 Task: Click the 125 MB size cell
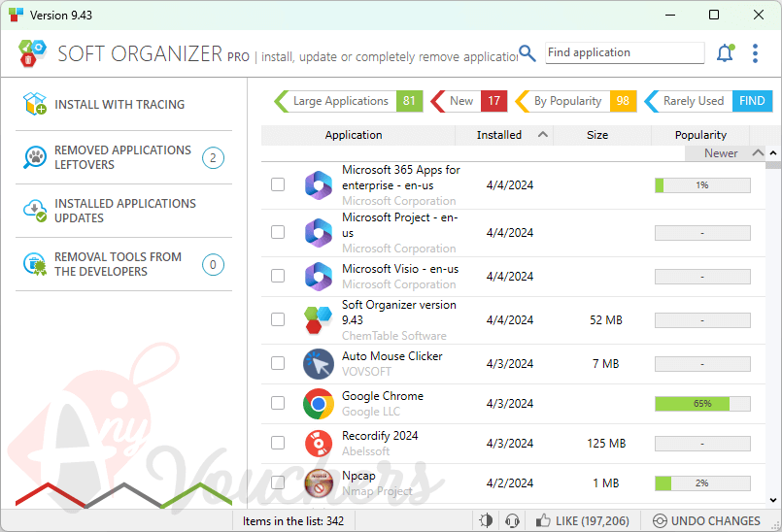606,444
